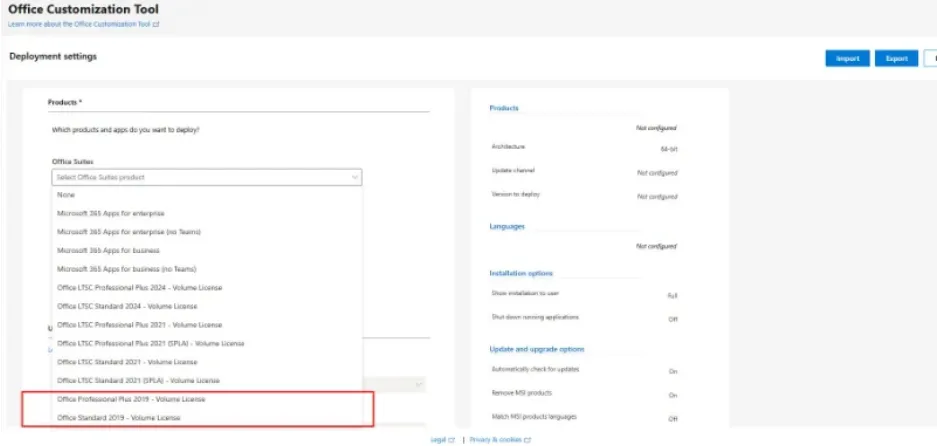Collapse the Office Suites dropdown chevron
Image resolution: width=937 pixels, height=446 pixels.
354,178
